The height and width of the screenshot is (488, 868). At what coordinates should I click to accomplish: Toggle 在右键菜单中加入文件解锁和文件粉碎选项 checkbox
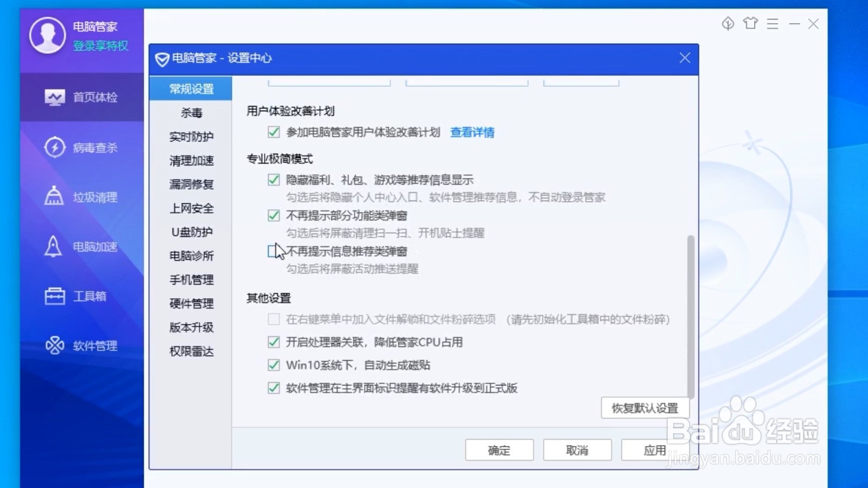point(274,319)
